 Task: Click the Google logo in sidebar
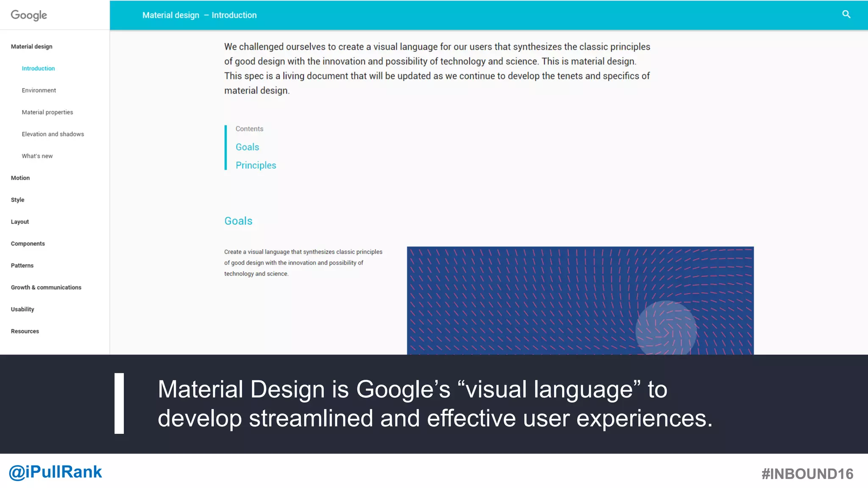coord(29,15)
